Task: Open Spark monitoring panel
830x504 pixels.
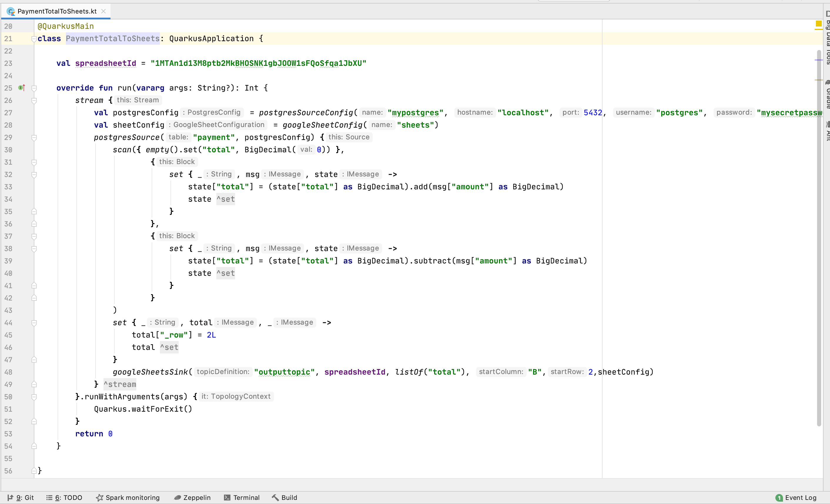Action: click(128, 498)
